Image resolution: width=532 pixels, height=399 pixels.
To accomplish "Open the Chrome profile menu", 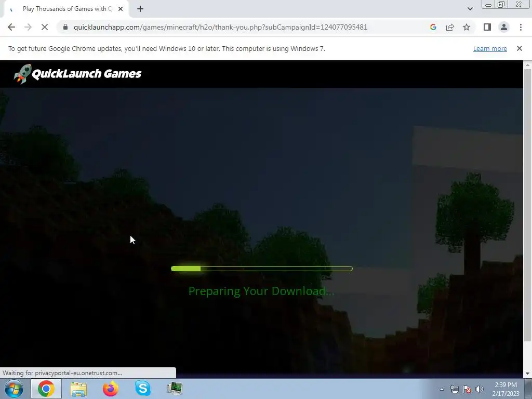I will 504,27.
